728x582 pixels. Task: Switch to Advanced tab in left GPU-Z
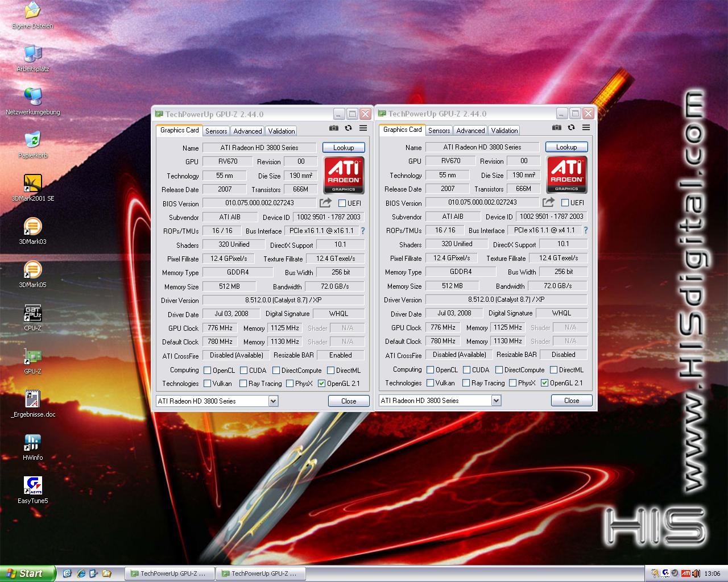248,131
